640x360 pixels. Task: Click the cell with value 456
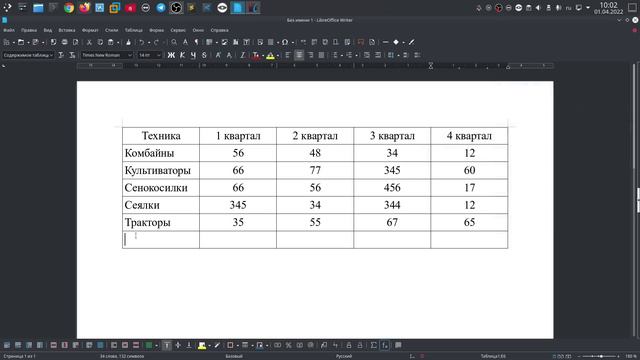[x=392, y=188]
